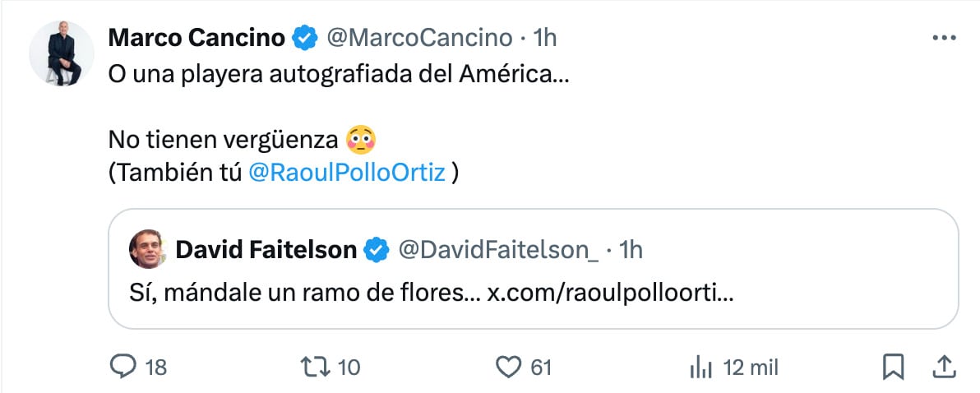Click the main tweet's 1h timestamp
This screenshot has height=393, width=980.
pos(546,37)
